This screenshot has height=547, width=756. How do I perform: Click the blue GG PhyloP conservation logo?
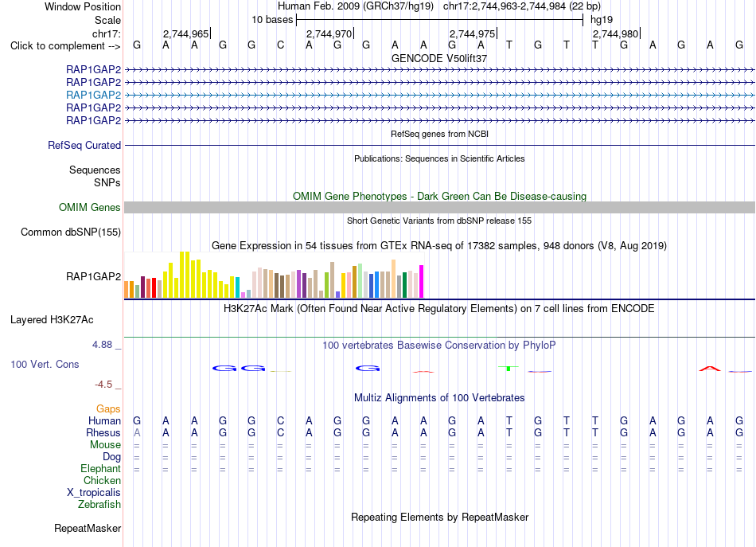239,369
